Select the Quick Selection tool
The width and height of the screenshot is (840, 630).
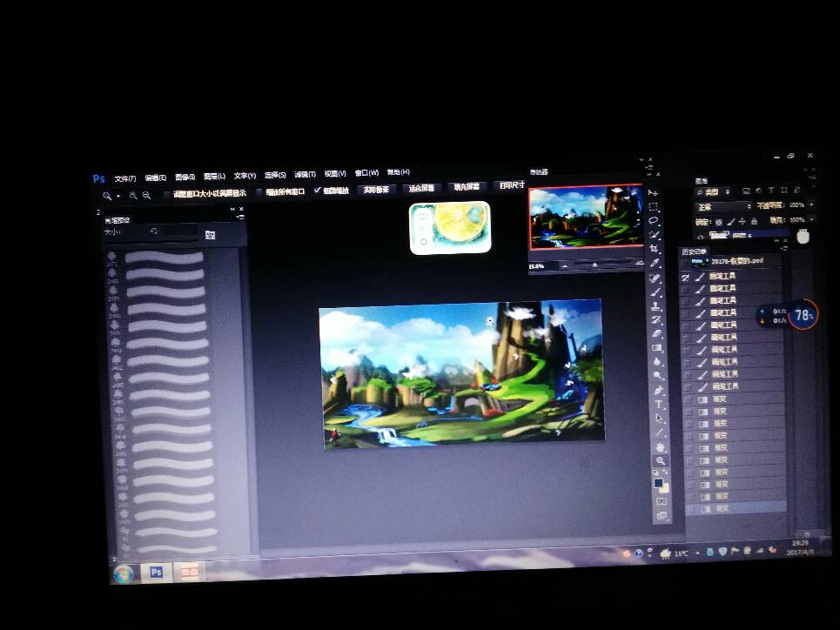coord(654,235)
